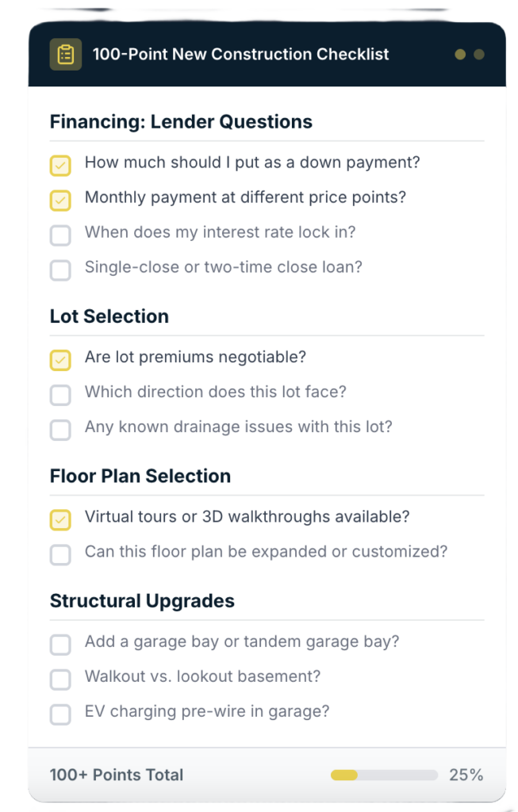Click the '100-Point New Construction Checklist' title

pos(241,55)
